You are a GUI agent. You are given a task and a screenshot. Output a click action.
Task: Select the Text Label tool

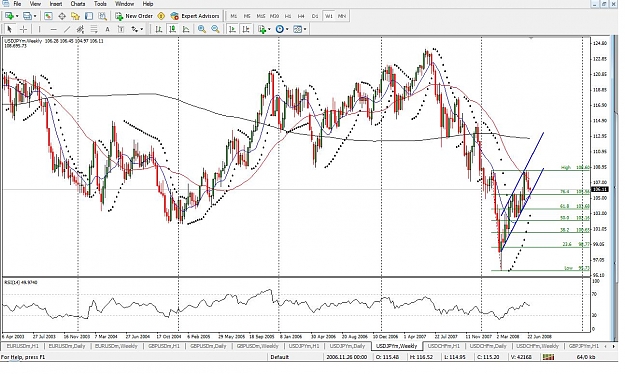tap(121, 29)
